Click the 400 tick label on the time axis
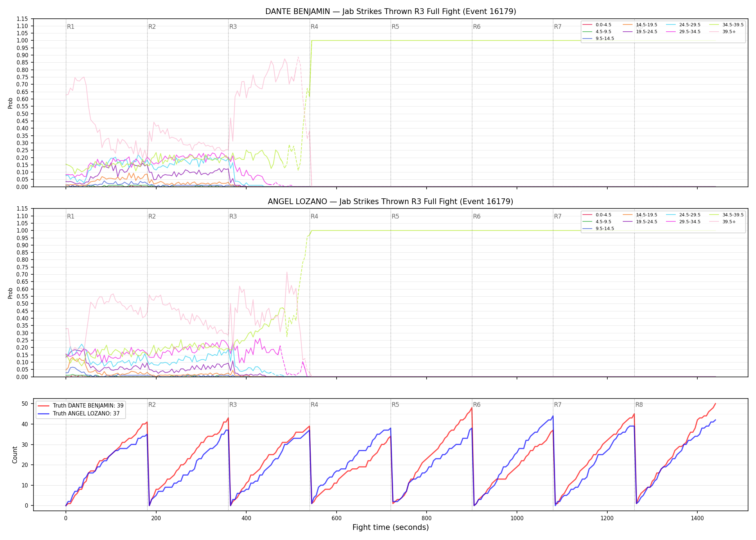This screenshot has width=756, height=540. pos(246,518)
